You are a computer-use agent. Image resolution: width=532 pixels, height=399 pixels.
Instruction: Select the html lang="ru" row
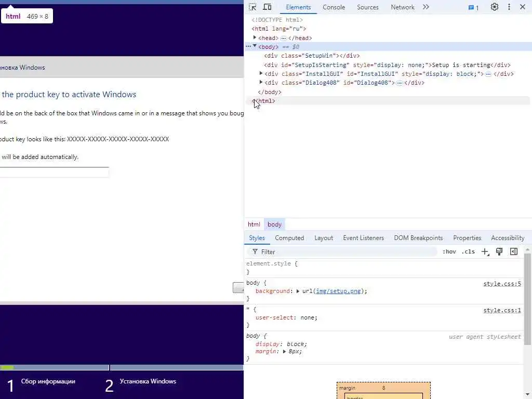coord(278,29)
